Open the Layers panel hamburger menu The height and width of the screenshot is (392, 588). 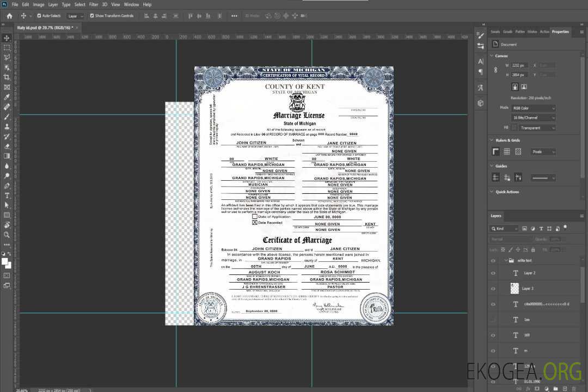click(581, 216)
